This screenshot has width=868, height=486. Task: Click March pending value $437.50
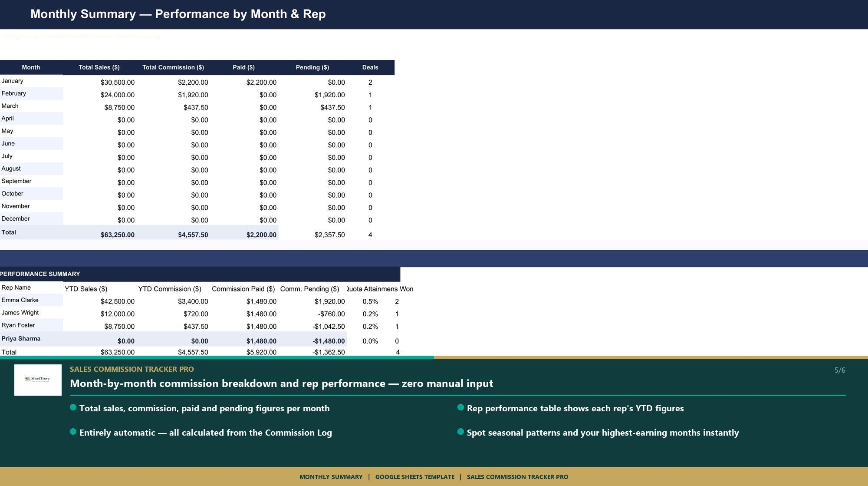point(332,108)
